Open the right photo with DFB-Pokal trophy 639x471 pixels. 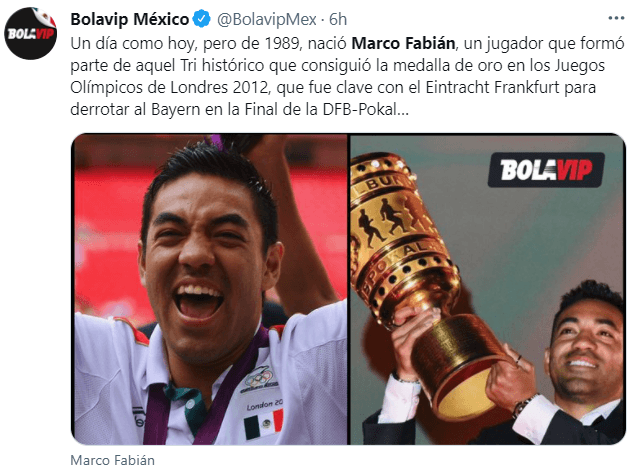click(x=488, y=289)
